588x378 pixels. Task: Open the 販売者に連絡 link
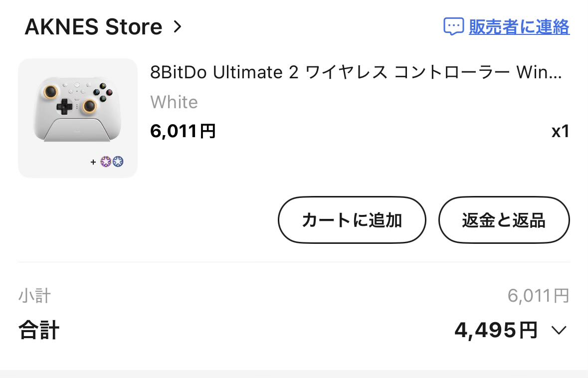(519, 26)
